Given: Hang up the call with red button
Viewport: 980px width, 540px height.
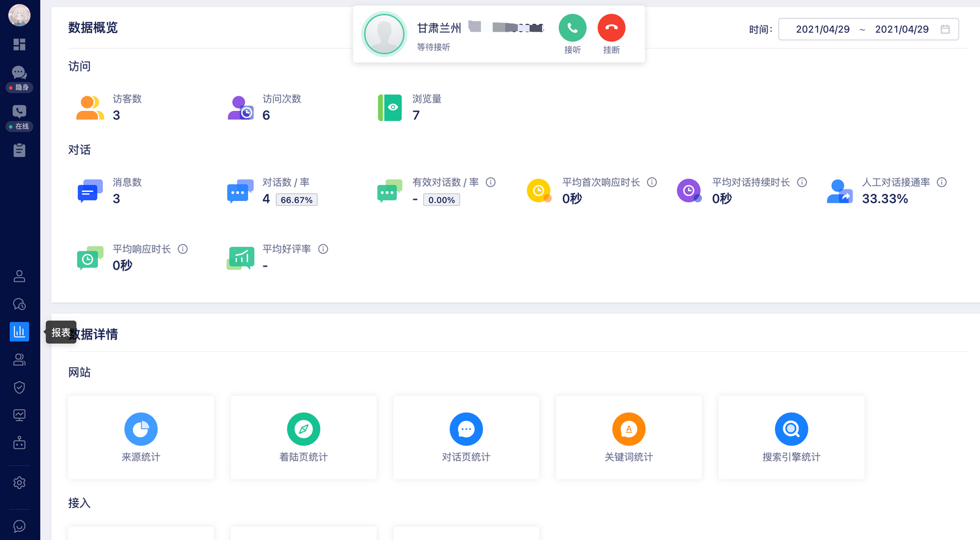Looking at the screenshot, I should [611, 28].
